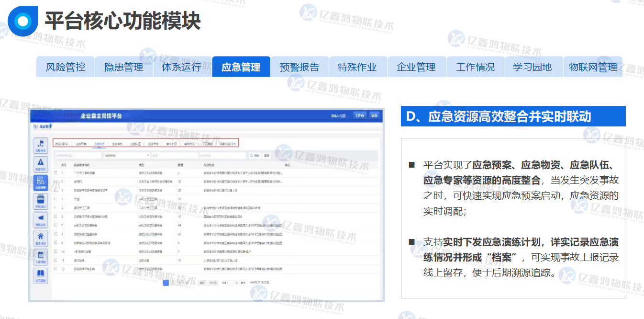Viewport: 644px width, 319px height.
Task: Switch to the 体系运行 tab
Action: pyautogui.click(x=181, y=67)
